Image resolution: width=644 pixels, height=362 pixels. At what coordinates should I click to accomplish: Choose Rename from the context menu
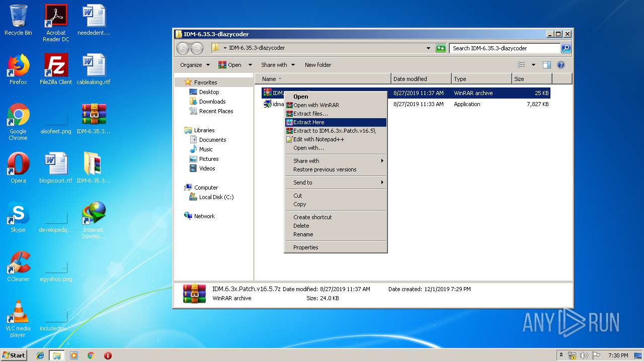pos(336,234)
